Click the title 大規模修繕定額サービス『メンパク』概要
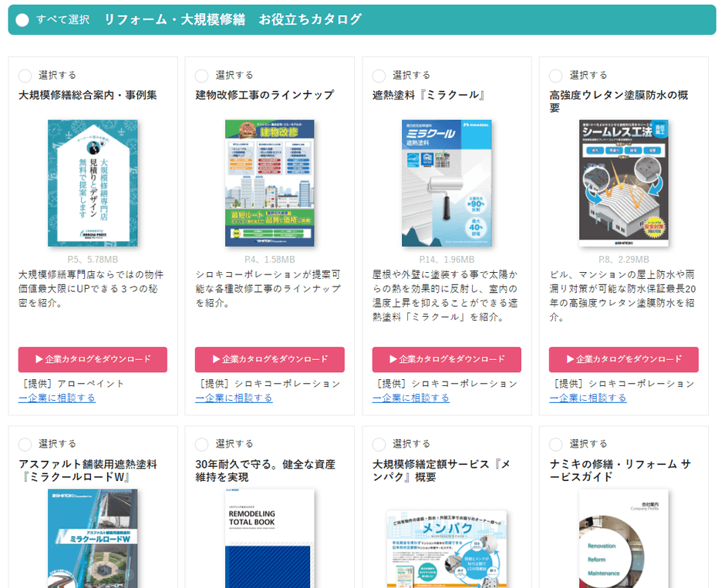 [441, 470]
